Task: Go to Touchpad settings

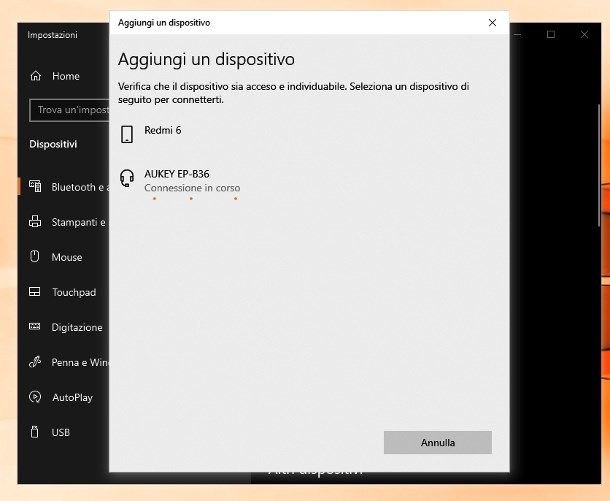Action: 74,292
